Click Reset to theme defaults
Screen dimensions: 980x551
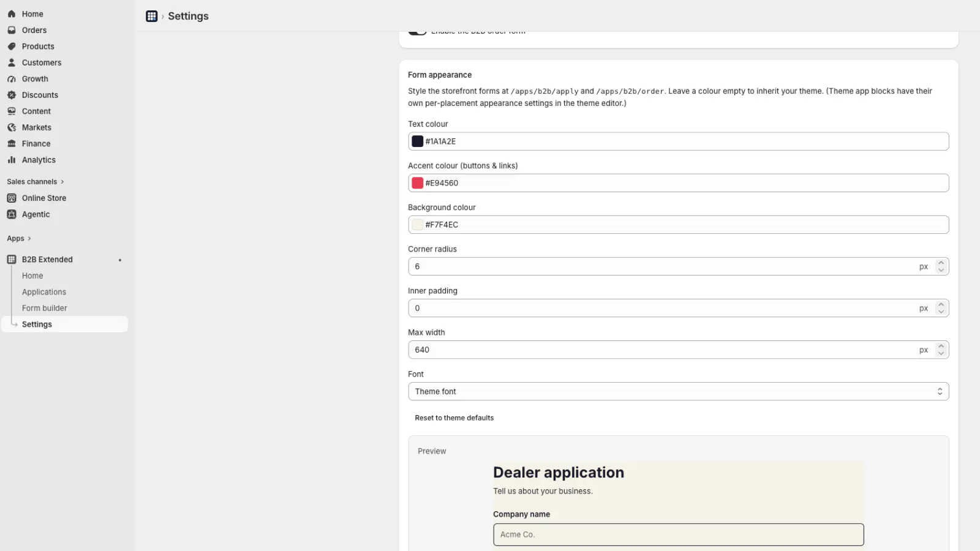click(454, 418)
